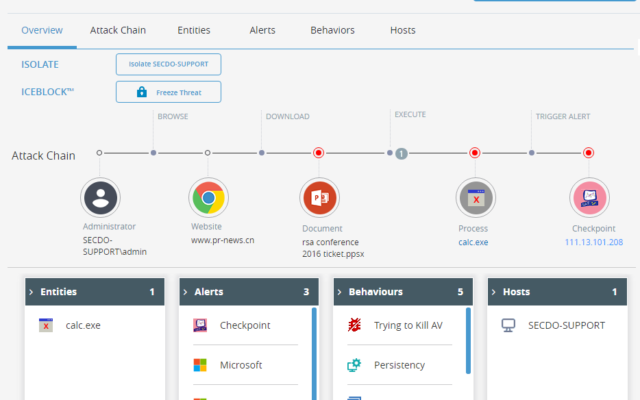
Task: Switch to the Overview tab
Action: [x=42, y=30]
